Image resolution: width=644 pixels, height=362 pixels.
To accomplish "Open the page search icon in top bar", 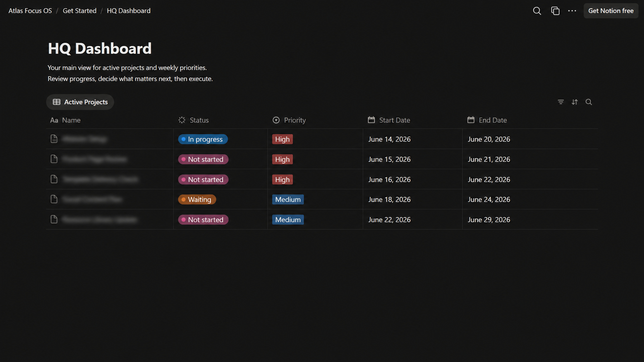I will click(537, 11).
